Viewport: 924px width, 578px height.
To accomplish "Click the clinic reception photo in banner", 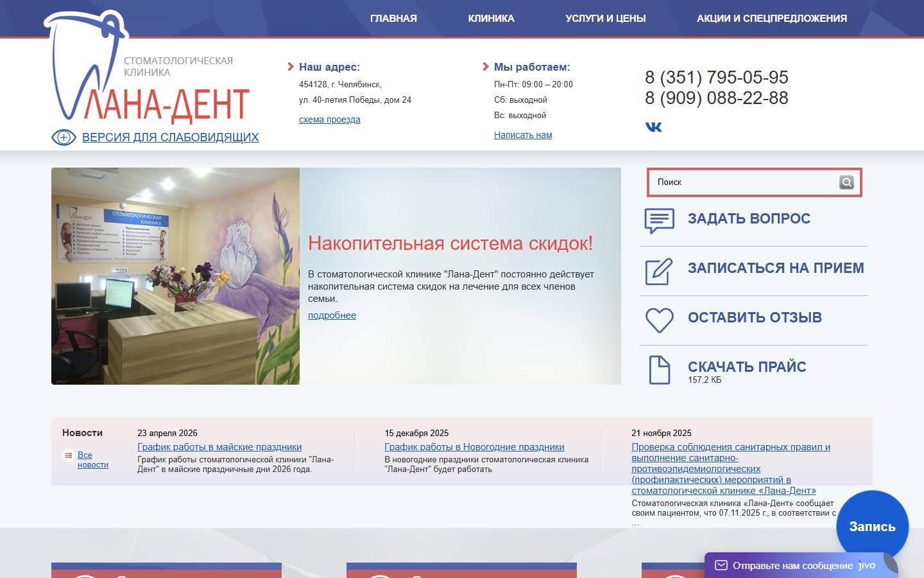I will point(175,276).
